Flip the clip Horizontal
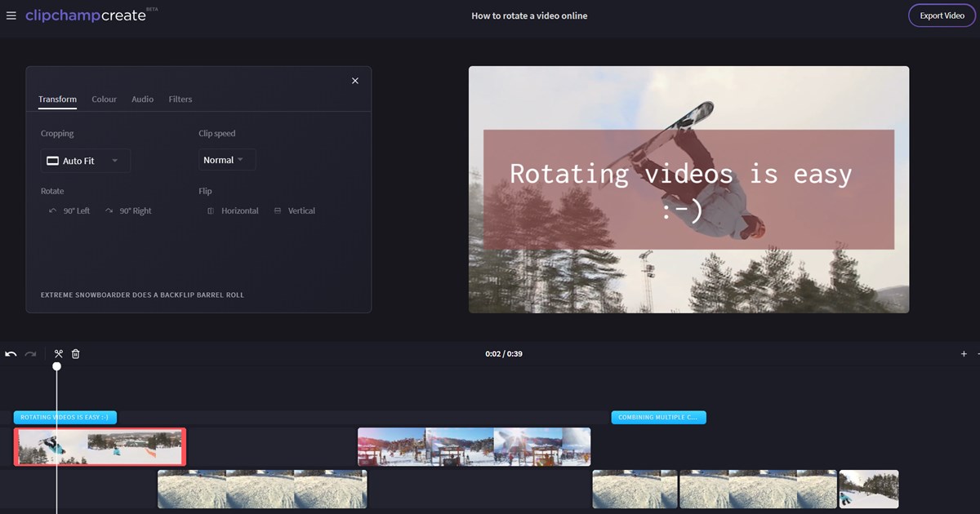This screenshot has height=514, width=980. [x=233, y=210]
